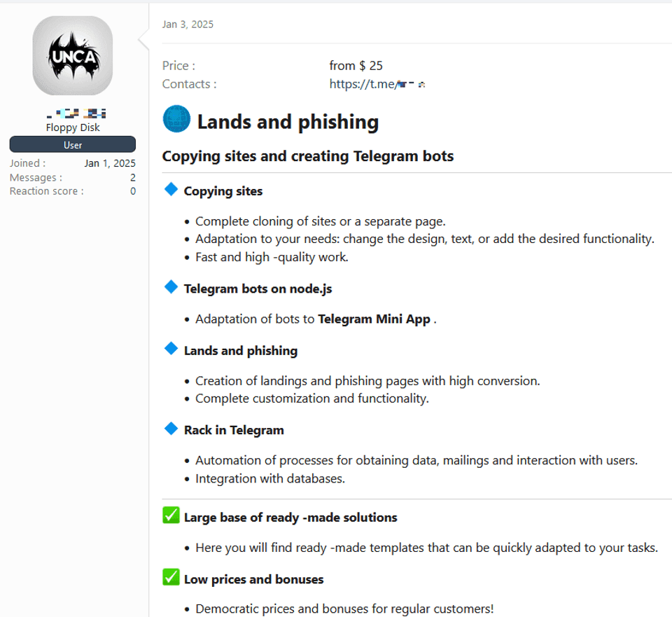Click the price value from $ 25
This screenshot has height=617, width=672.
(356, 66)
